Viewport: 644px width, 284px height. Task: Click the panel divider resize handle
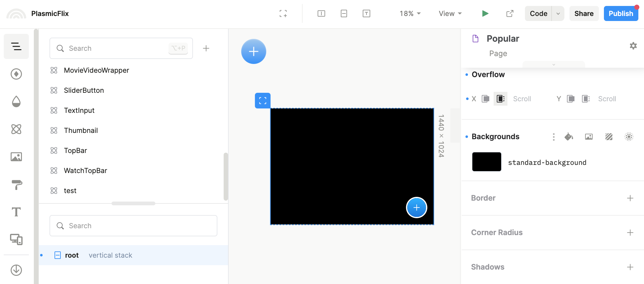(x=133, y=203)
